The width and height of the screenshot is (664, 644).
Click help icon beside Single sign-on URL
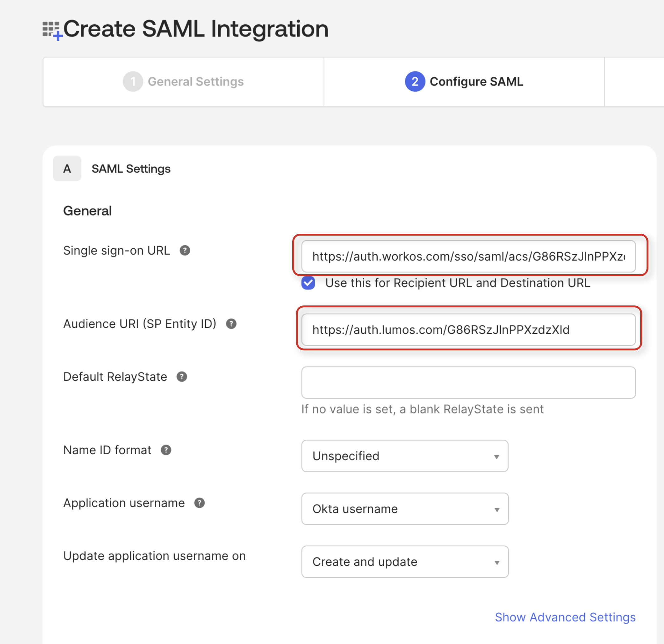(185, 251)
